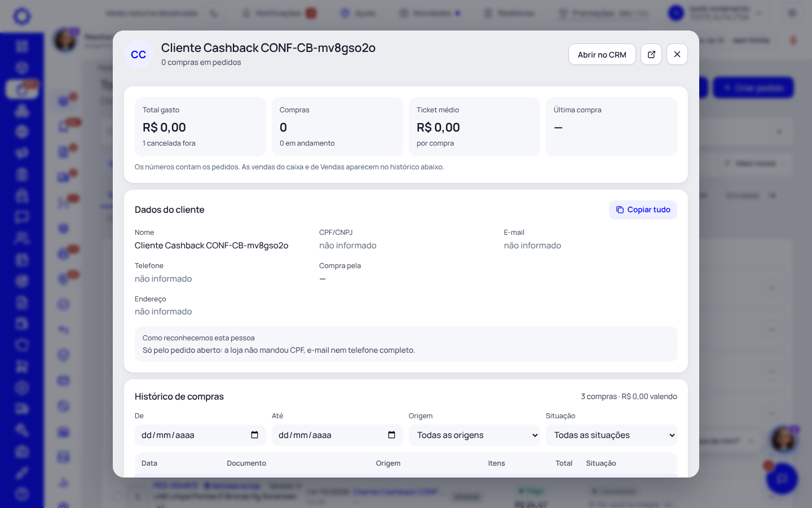Select the Compras count of 0

coord(283,128)
